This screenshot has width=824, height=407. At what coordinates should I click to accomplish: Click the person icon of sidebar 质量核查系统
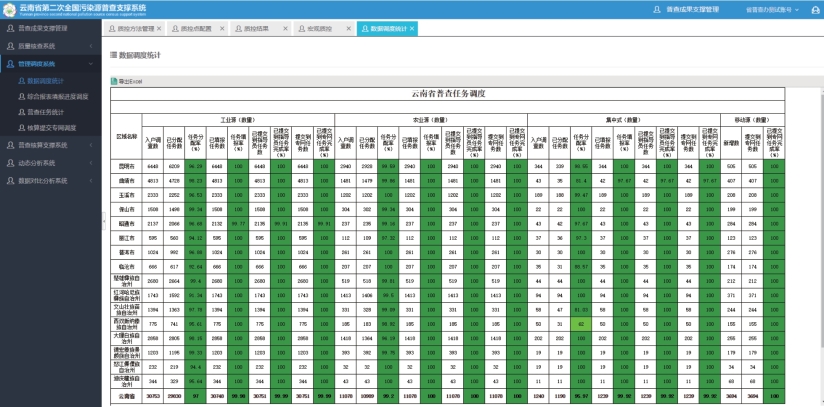[10, 46]
